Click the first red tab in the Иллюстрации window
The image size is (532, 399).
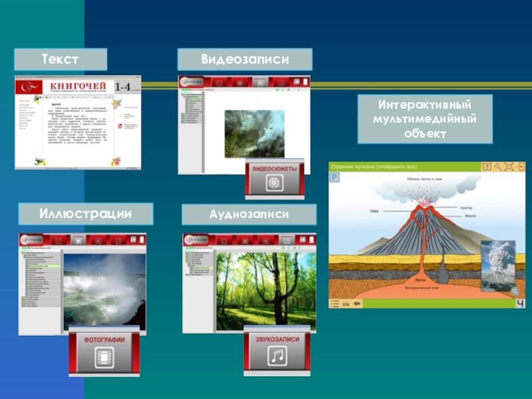click(x=58, y=240)
